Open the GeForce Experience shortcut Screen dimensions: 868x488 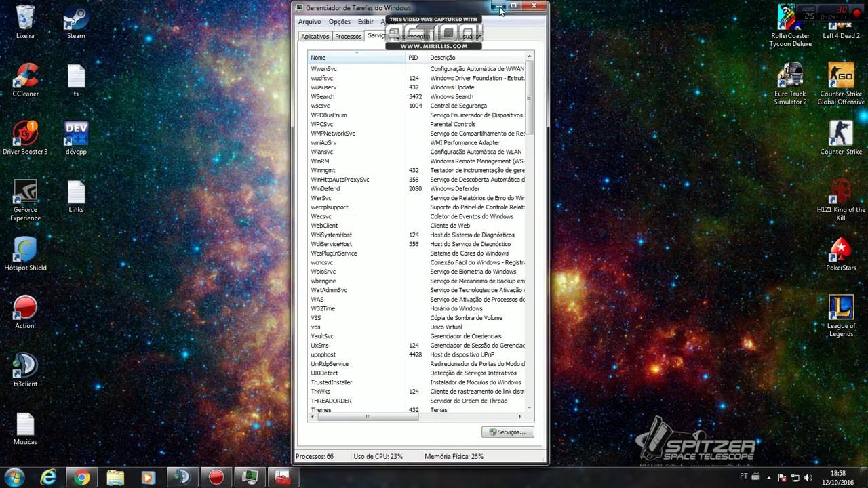(25, 201)
